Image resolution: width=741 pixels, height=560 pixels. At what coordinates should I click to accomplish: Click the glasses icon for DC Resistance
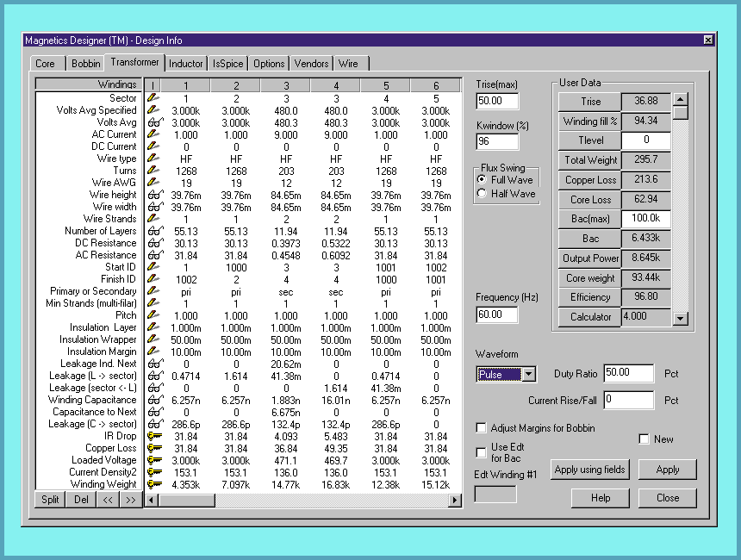click(153, 243)
